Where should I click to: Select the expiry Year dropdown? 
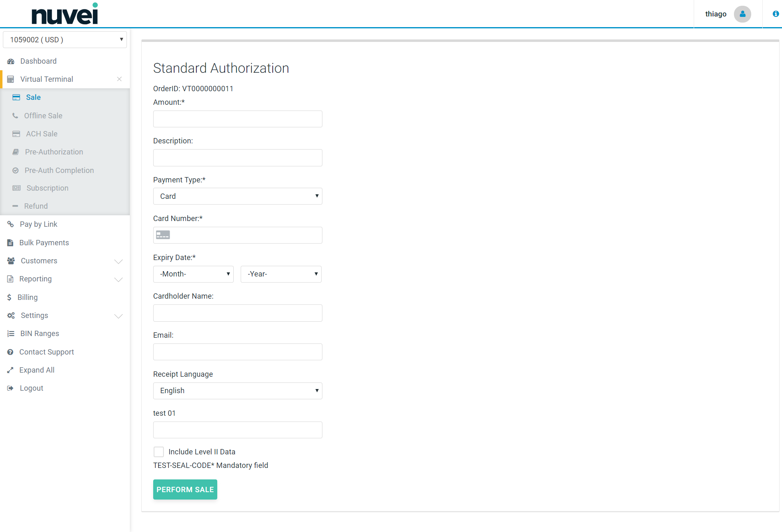pos(281,274)
